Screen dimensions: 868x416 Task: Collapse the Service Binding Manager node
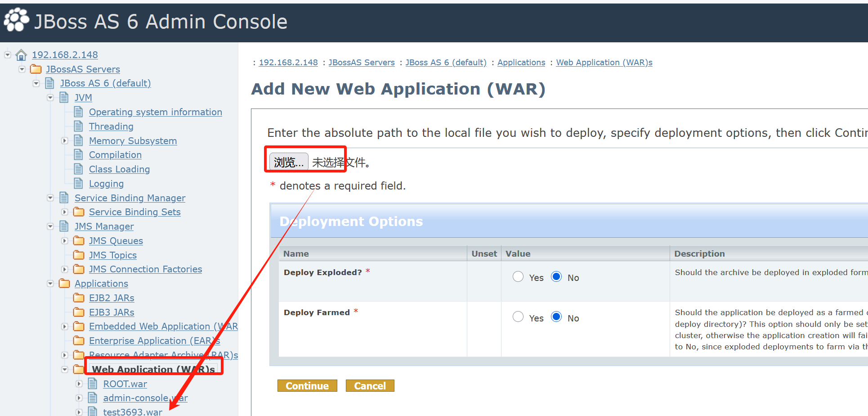[50, 198]
